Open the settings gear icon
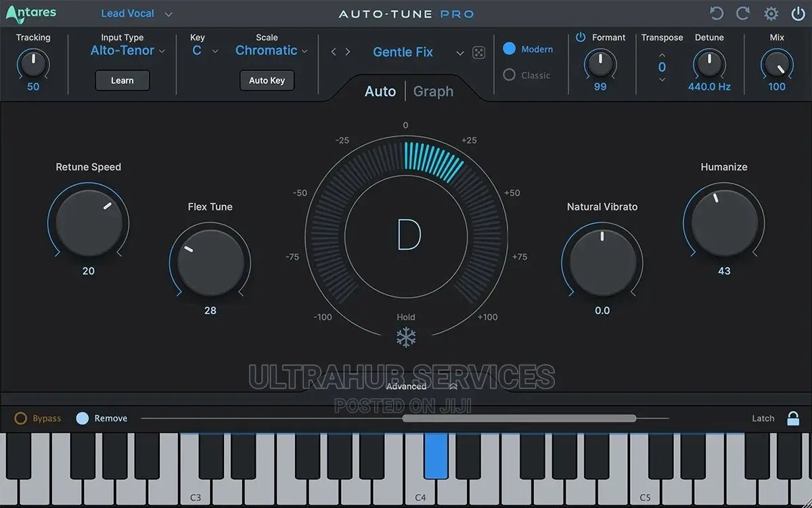812x508 pixels. point(771,14)
